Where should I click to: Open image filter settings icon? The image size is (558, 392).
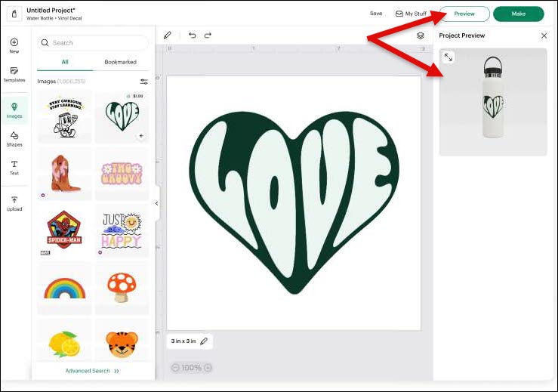(143, 81)
